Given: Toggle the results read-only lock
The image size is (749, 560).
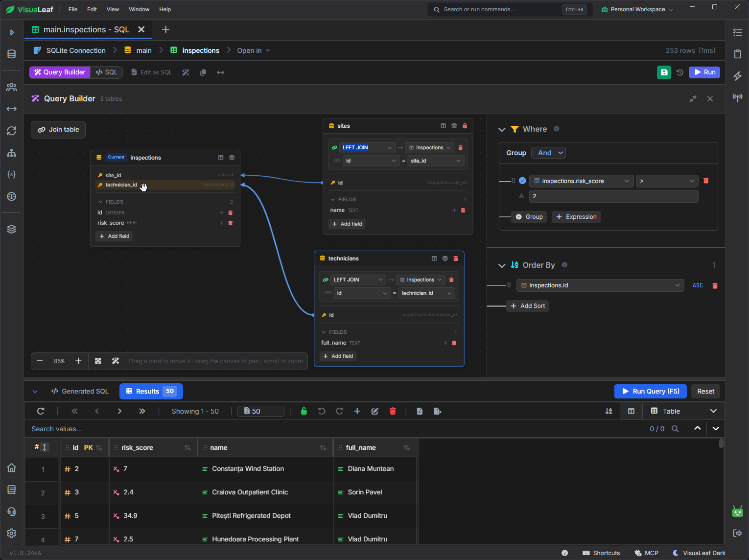Looking at the screenshot, I should (304, 411).
